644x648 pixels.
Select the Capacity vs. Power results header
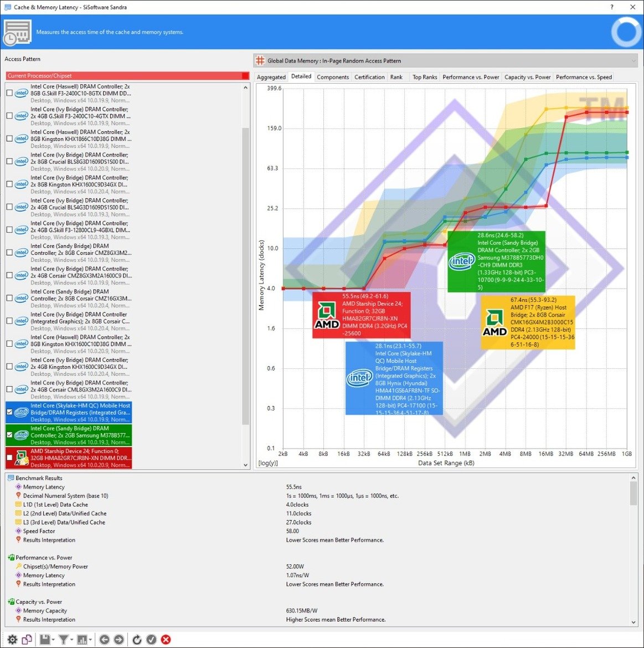[x=39, y=601]
